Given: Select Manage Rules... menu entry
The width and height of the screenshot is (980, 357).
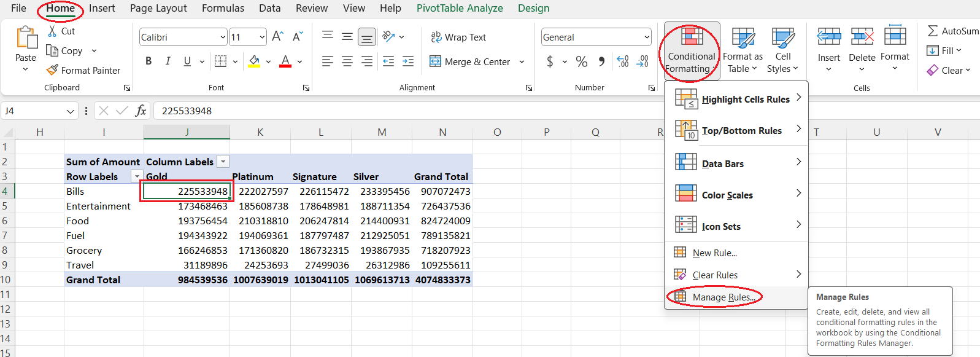Looking at the screenshot, I should [x=736, y=297].
